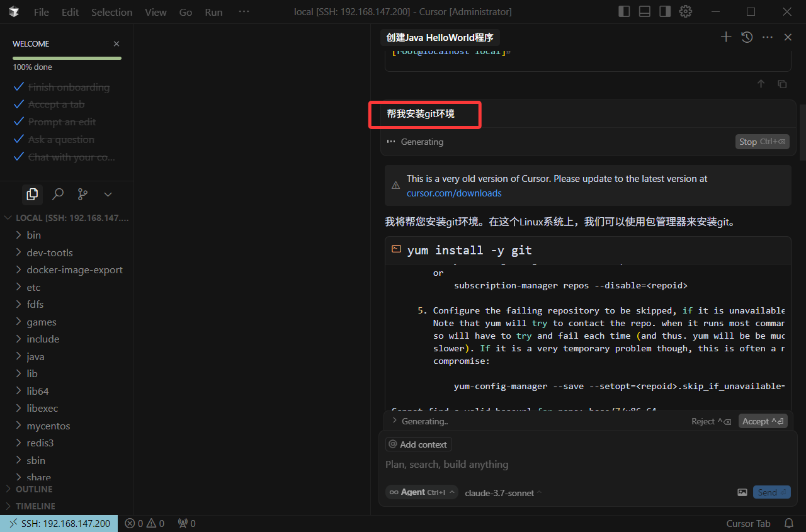Expand Generating status row chevron
Image resolution: width=806 pixels, height=532 pixels.
pos(395,421)
